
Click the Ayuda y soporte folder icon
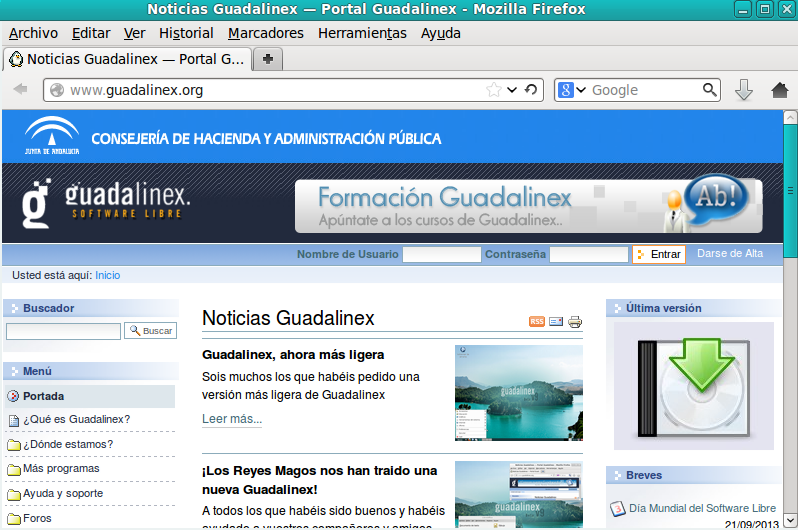(14, 494)
